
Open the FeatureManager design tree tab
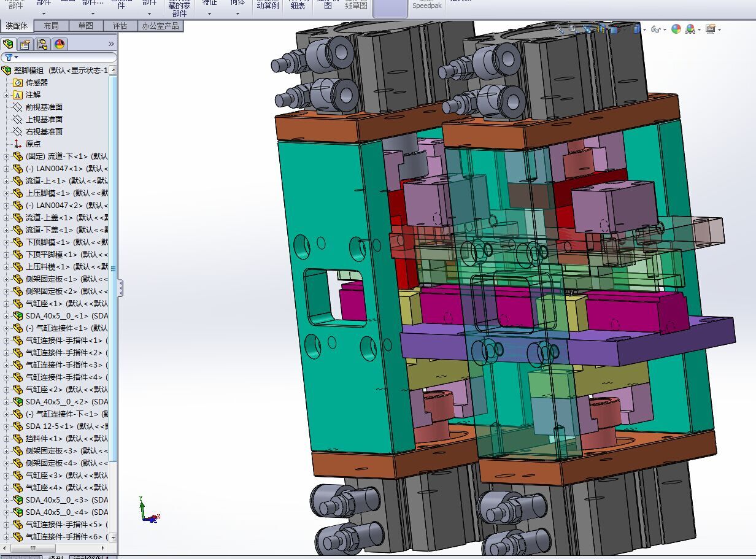(8, 44)
